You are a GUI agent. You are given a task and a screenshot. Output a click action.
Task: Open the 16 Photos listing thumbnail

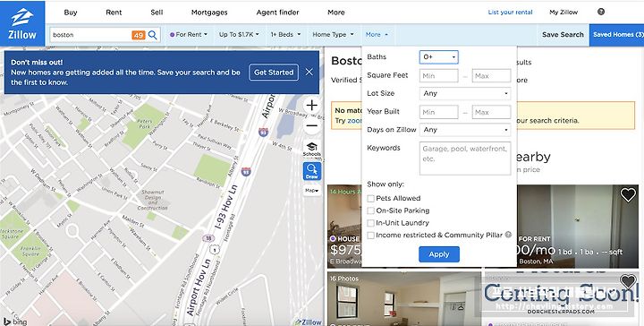(404, 298)
